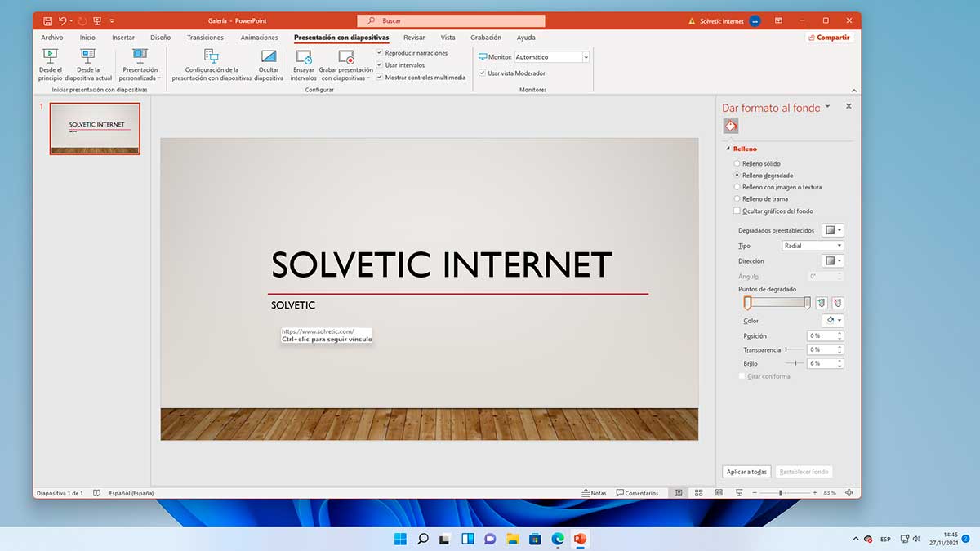Start slideshow with Desde el principio
980x551 pixels.
tap(50, 64)
